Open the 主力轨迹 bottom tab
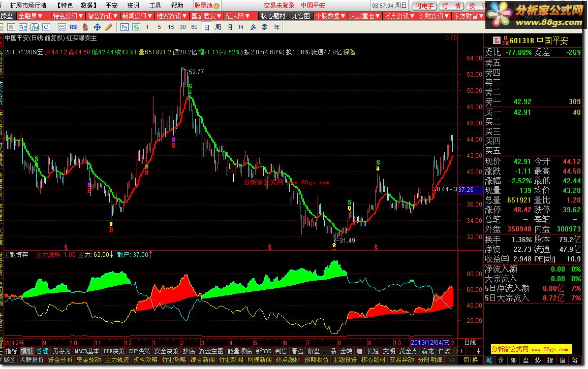588x369 pixels. 117,360
